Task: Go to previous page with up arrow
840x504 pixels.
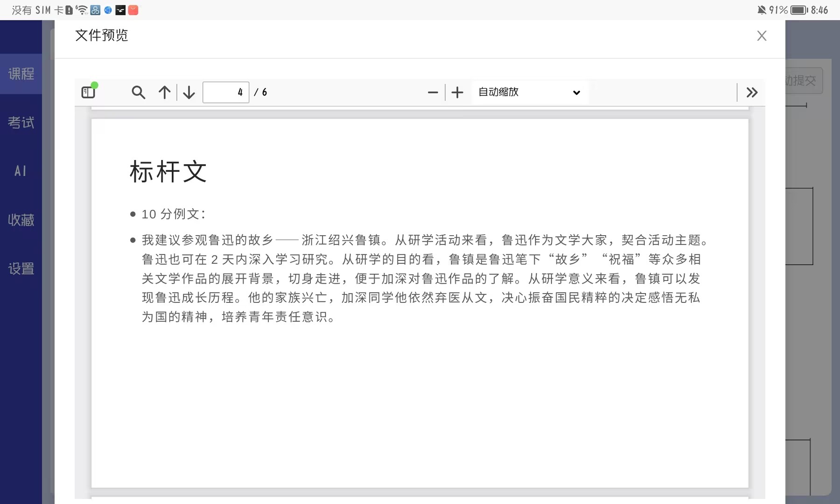Action: [164, 92]
